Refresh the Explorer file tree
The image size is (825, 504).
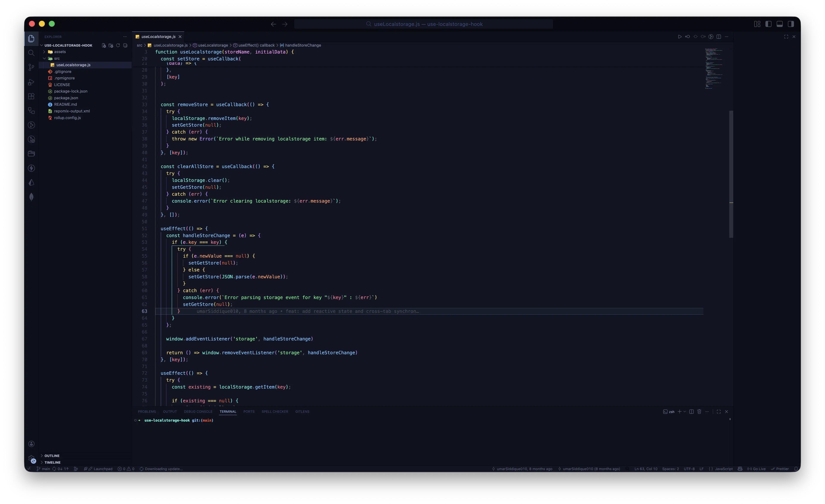click(118, 46)
